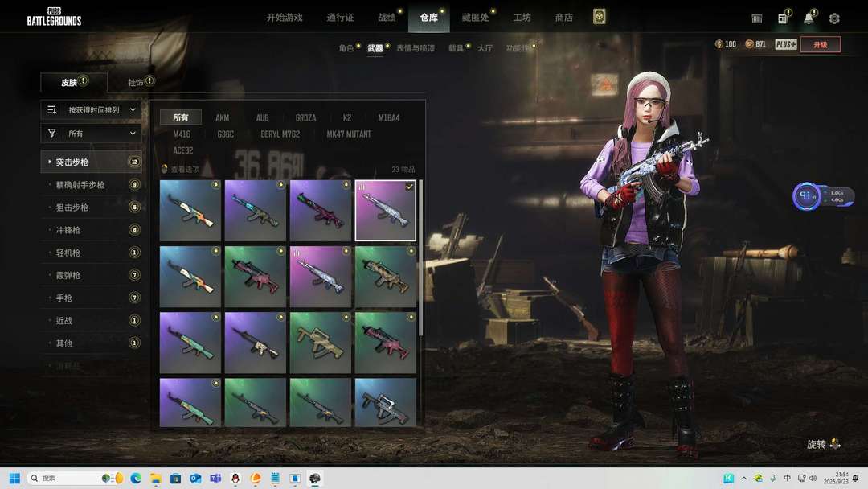Open the QQ penguin taskbar icon

(x=235, y=478)
